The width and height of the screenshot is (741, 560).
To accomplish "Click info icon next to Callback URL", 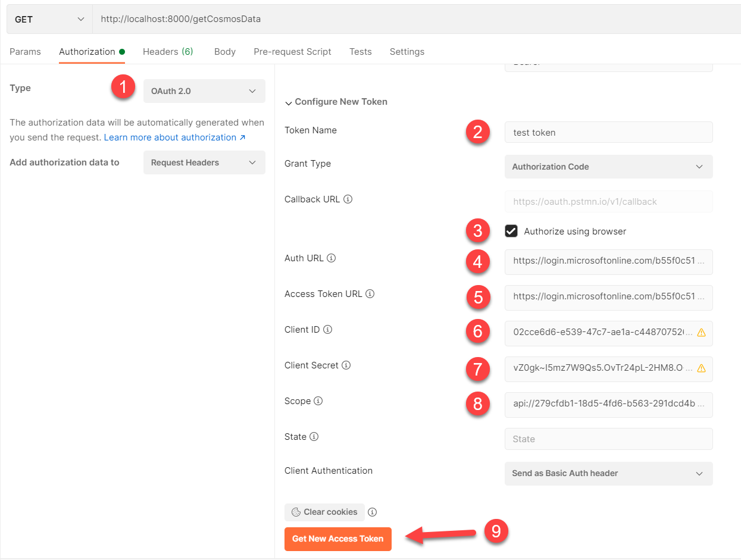I will [348, 199].
